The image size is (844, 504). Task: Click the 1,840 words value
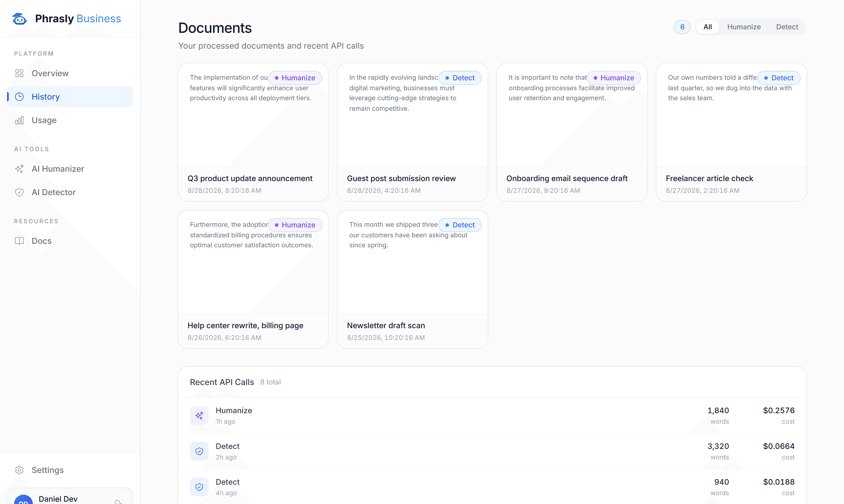point(718,410)
